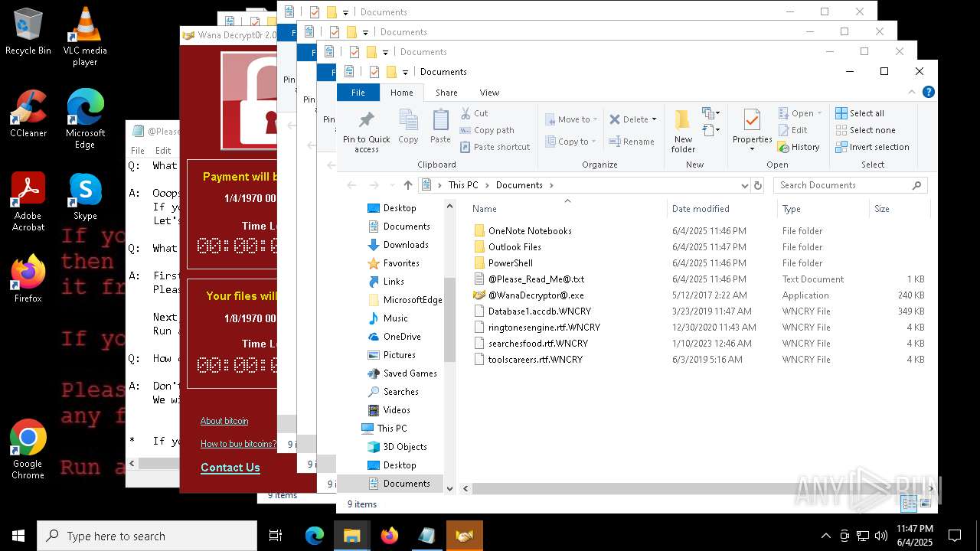
Task: Click the horizontal scrollbar in the file list
Action: (697, 488)
